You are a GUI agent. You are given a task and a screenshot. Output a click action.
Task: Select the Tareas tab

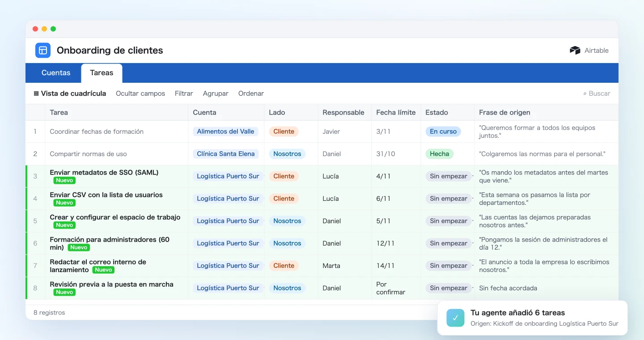tap(102, 72)
